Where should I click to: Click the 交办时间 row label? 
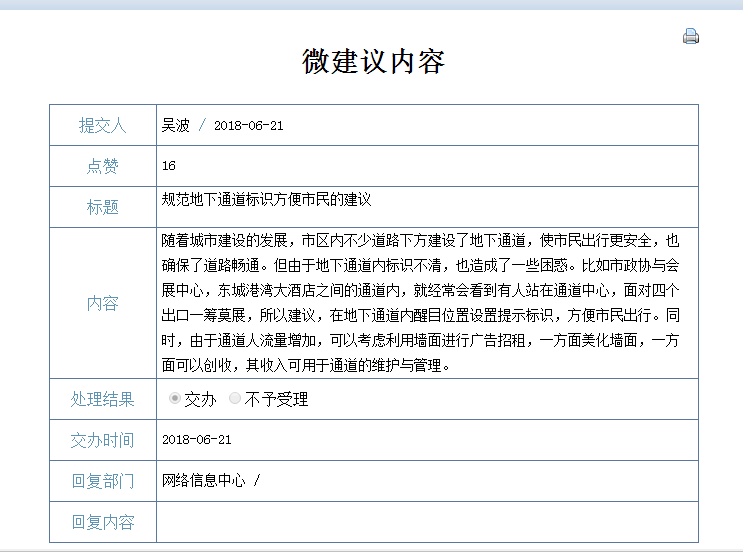[102, 440]
